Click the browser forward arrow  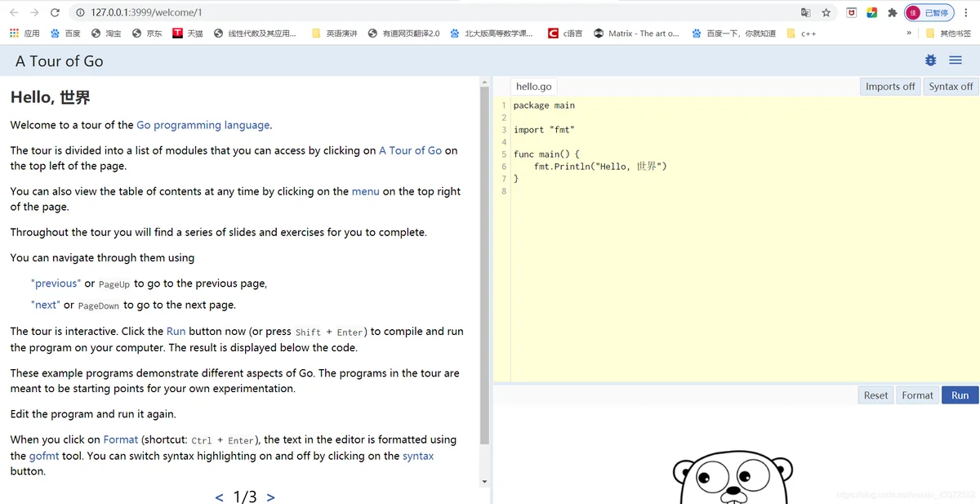click(34, 12)
